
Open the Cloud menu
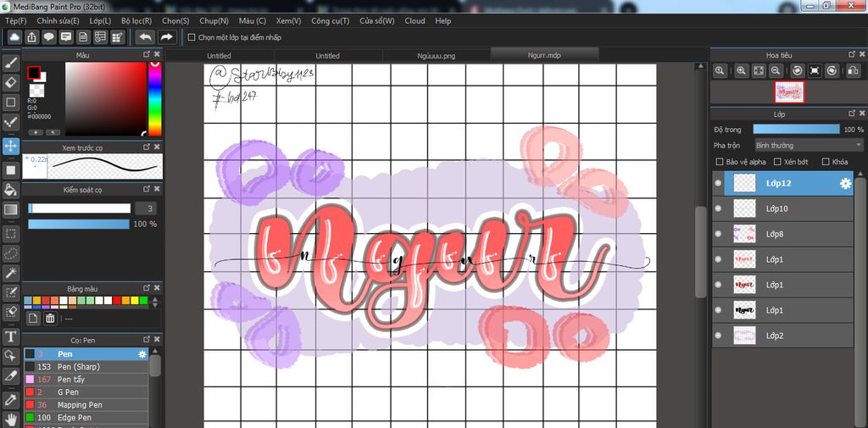point(415,20)
